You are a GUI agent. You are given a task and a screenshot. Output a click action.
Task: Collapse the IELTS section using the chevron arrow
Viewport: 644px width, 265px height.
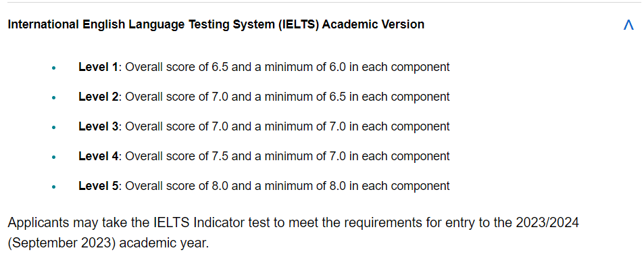[628, 24]
